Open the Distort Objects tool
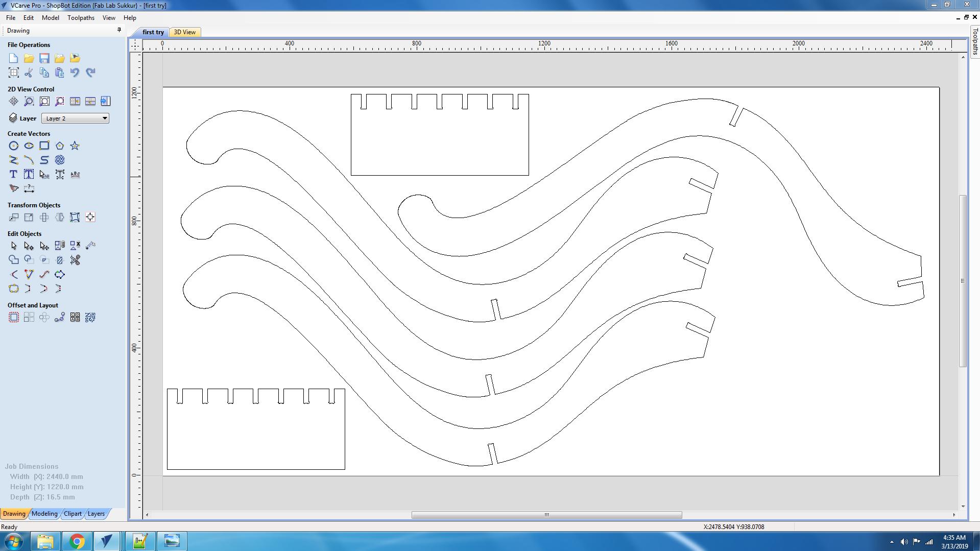980x551 pixels. click(75, 218)
